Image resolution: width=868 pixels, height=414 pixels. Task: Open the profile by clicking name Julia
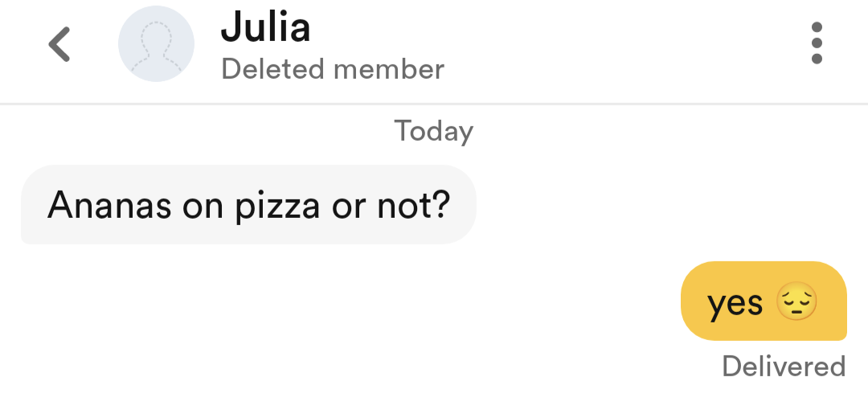click(265, 27)
